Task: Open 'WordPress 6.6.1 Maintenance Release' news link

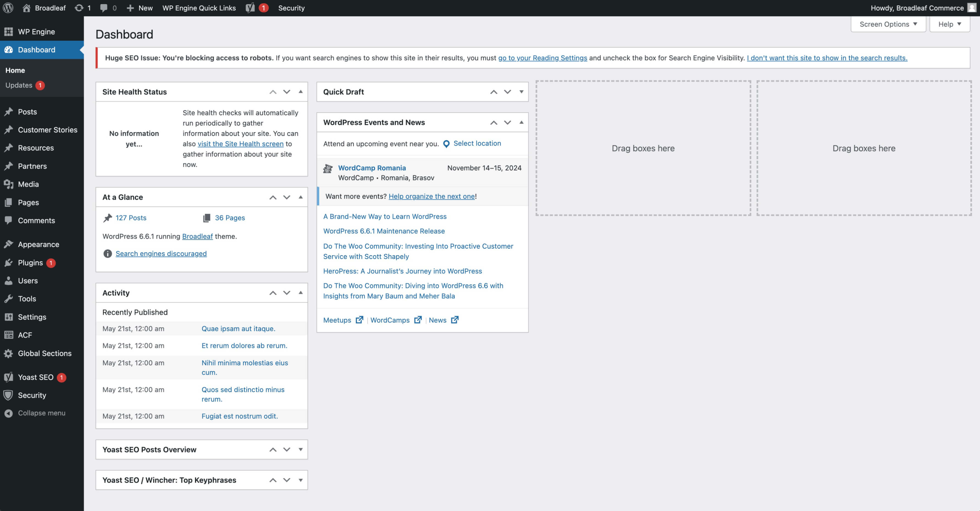Action: [x=384, y=231]
